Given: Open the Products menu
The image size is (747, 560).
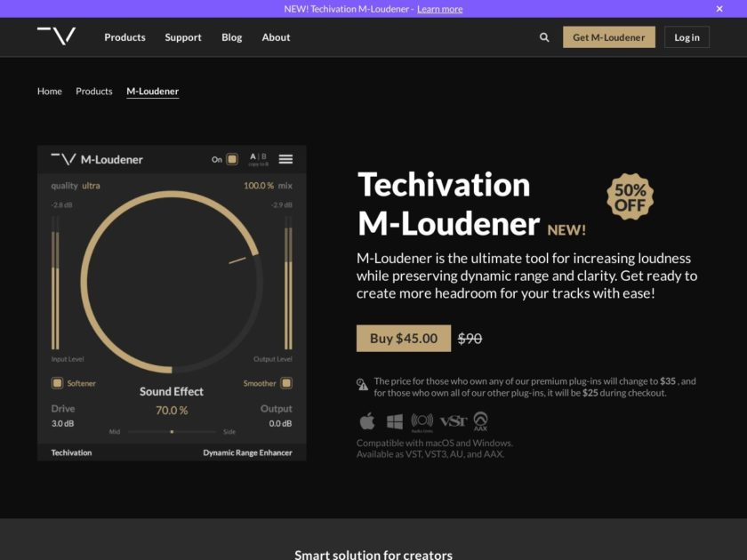Looking at the screenshot, I should [124, 37].
